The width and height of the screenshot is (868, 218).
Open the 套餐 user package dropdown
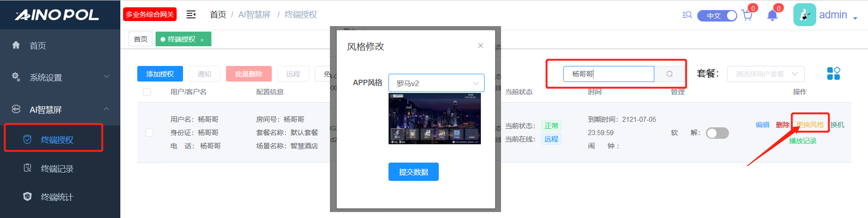click(x=766, y=74)
